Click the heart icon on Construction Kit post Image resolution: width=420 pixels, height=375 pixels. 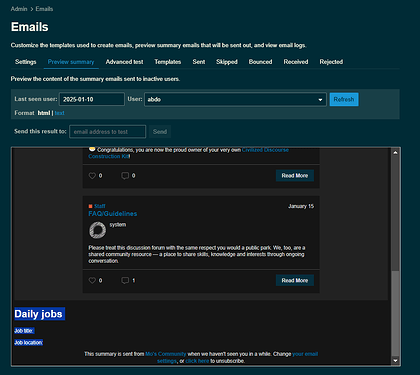tap(92, 176)
